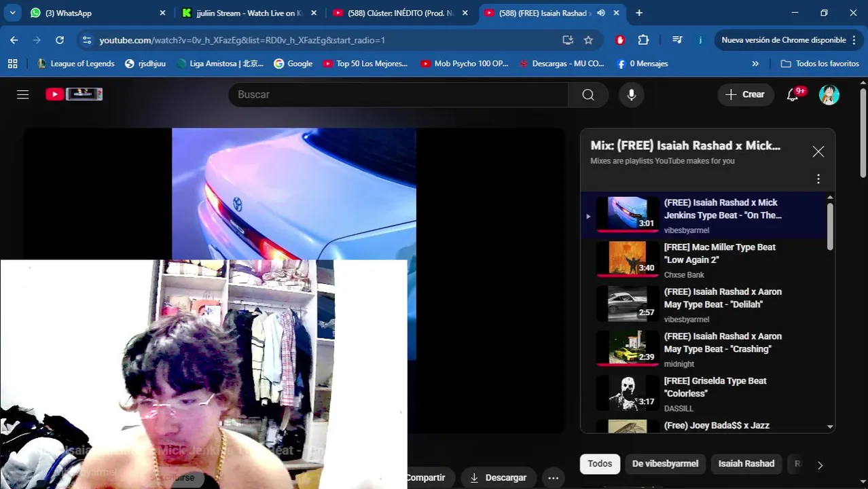This screenshot has width=868, height=489.
Task: Click the playlist panel scrollbar thumb
Action: pyautogui.click(x=830, y=226)
